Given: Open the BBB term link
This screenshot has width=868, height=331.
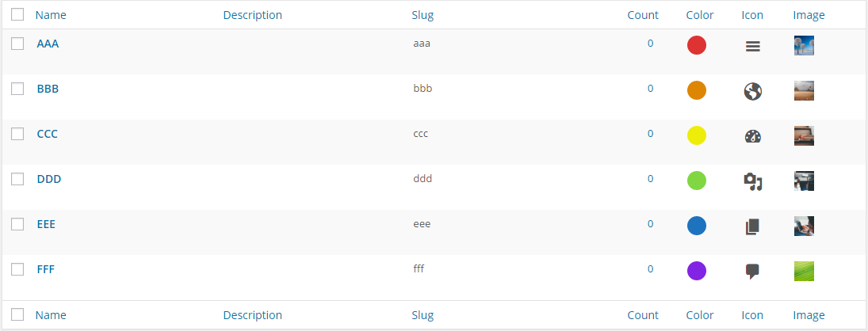Looking at the screenshot, I should [x=48, y=89].
